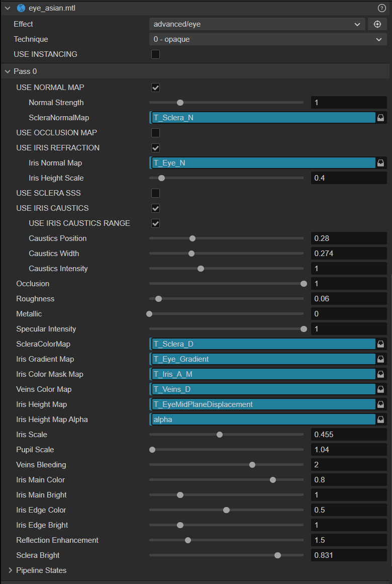Collapse the eye_asian.mtl material header
392x584 pixels.
click(8, 8)
